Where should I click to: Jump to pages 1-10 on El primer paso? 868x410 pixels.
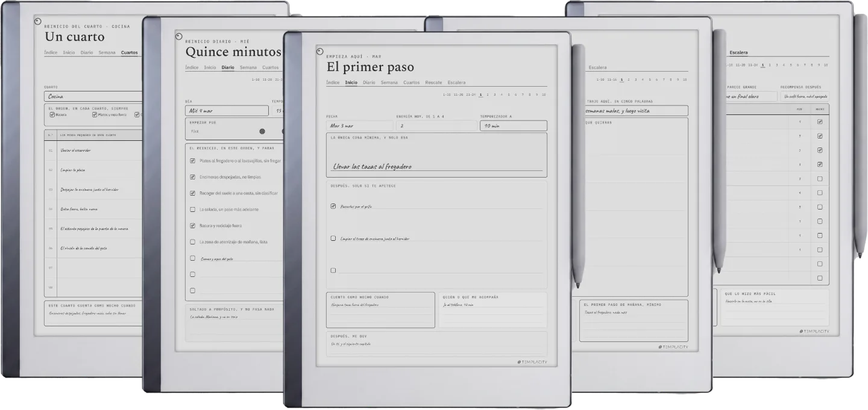click(447, 95)
